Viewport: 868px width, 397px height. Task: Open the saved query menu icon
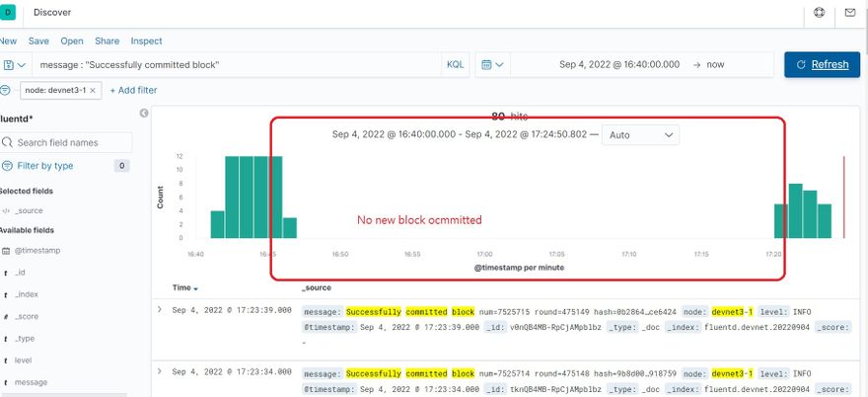pyautogui.click(x=14, y=64)
